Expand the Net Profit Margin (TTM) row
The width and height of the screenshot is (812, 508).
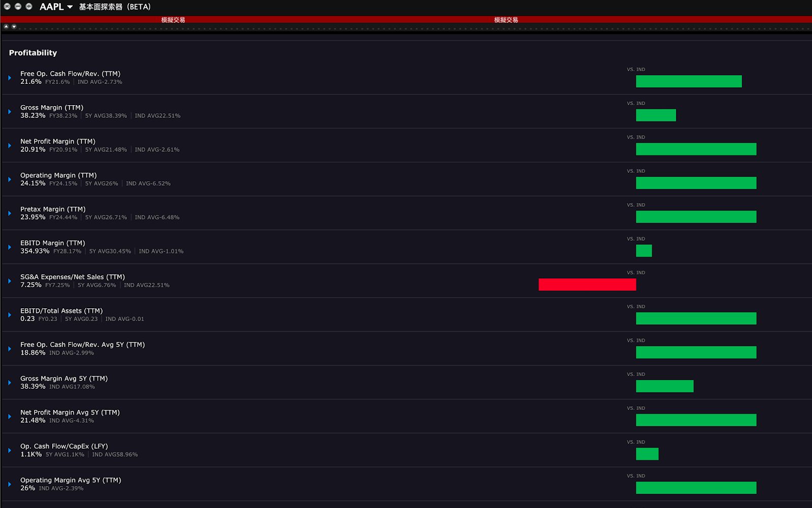pos(10,145)
